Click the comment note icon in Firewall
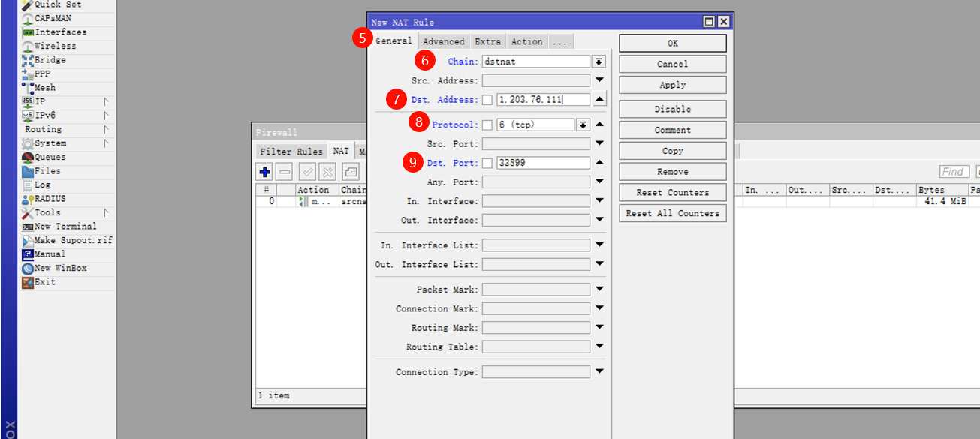The height and width of the screenshot is (439, 980). coord(351,172)
